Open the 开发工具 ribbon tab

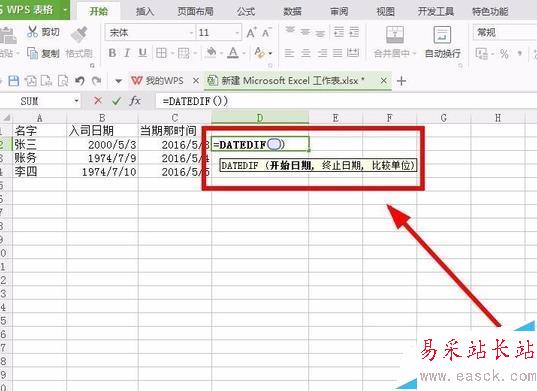pos(436,12)
